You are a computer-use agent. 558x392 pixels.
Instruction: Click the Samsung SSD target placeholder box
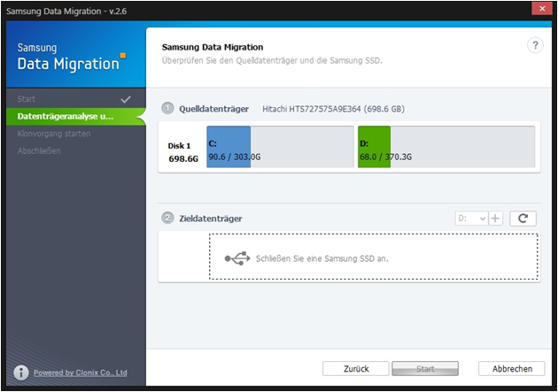click(x=374, y=257)
